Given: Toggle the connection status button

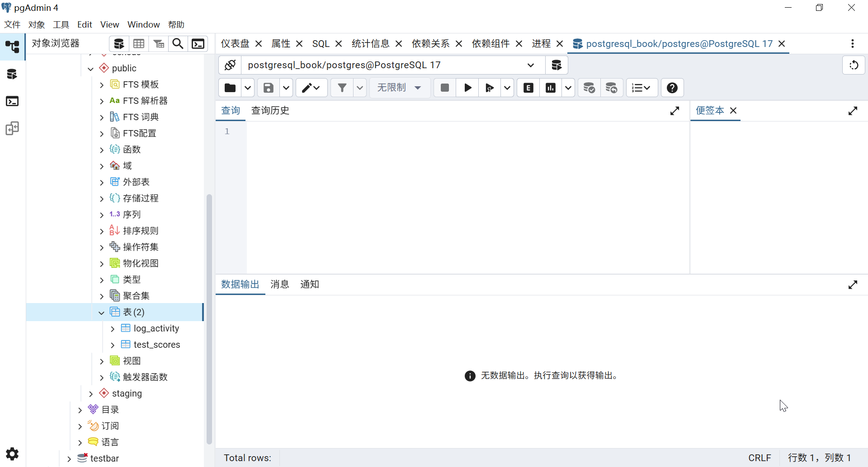Looking at the screenshot, I should pos(230,65).
